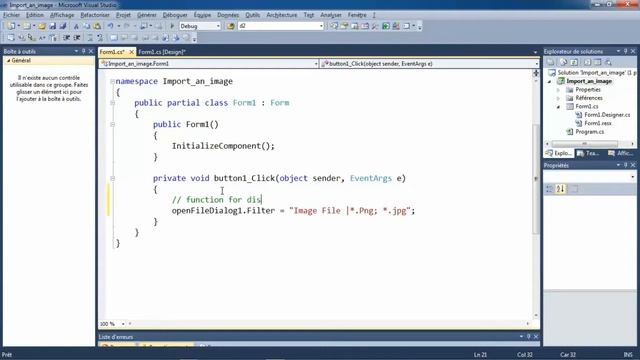Select Form1.Designer.cs in Solution Explorer
The image size is (640, 360).
(607, 115)
